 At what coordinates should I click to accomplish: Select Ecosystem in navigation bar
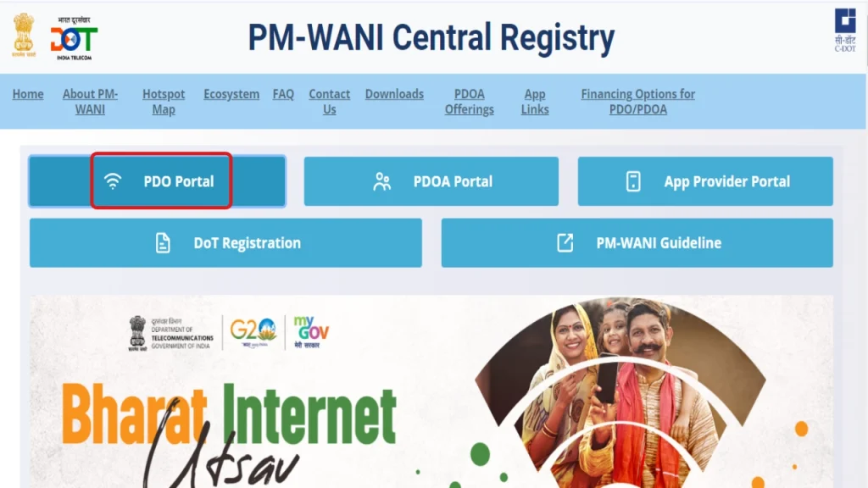pyautogui.click(x=231, y=94)
